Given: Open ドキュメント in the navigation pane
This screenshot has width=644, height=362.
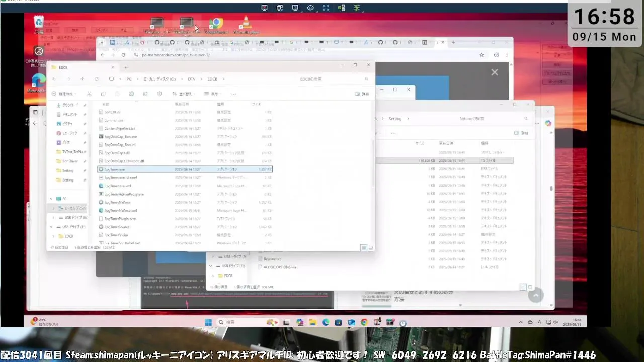Looking at the screenshot, I should (70, 114).
